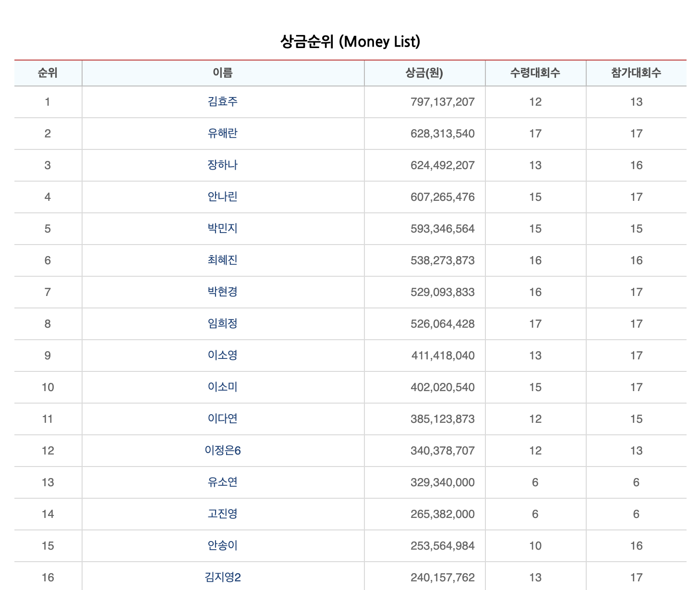Open player 김지영2's profile link

click(223, 578)
